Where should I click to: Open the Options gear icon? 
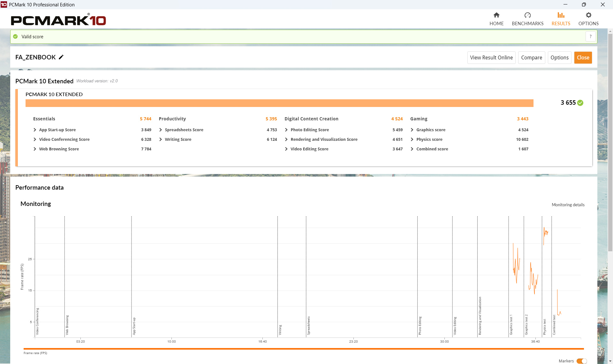[x=588, y=15]
